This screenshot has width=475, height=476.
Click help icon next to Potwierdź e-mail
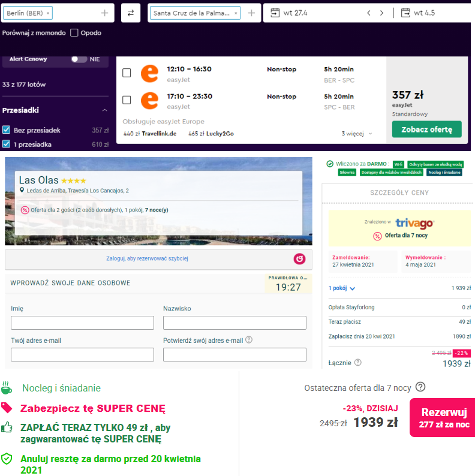(x=249, y=340)
